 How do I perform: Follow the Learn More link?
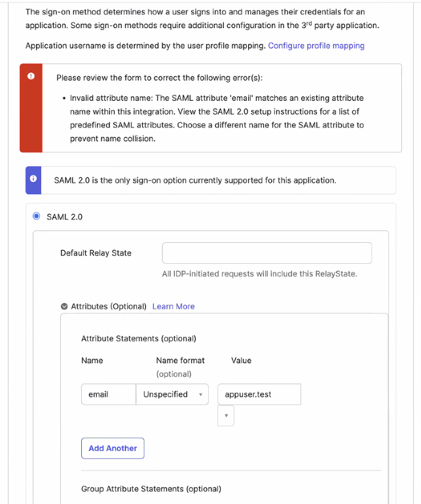(174, 306)
